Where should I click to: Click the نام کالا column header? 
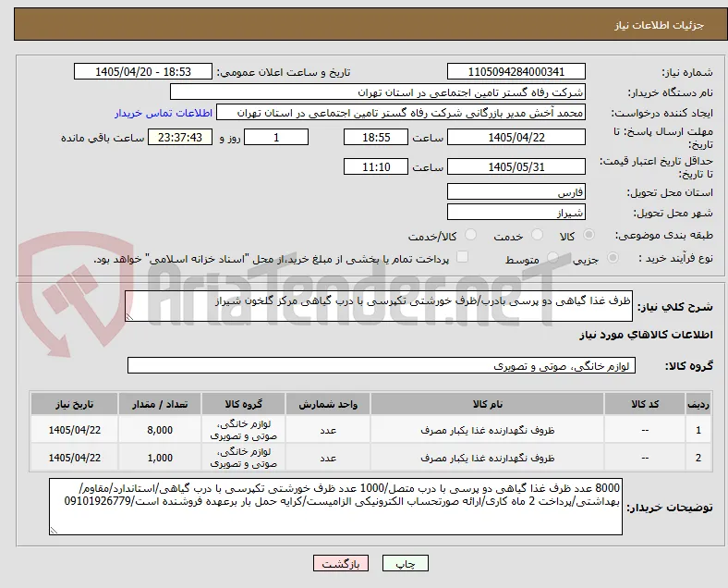tap(488, 404)
